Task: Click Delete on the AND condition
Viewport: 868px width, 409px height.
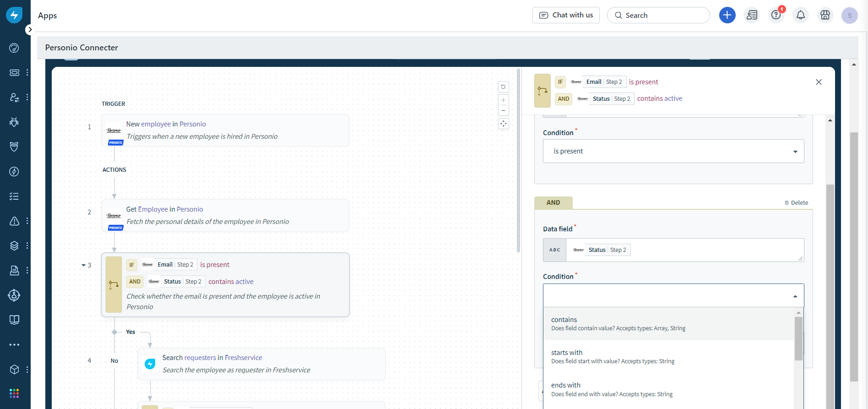Action: (x=796, y=202)
